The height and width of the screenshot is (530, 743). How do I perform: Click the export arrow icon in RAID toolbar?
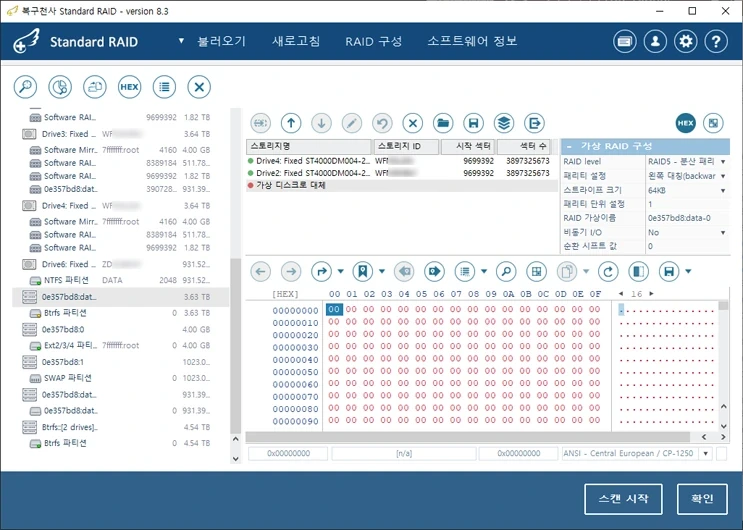point(534,123)
